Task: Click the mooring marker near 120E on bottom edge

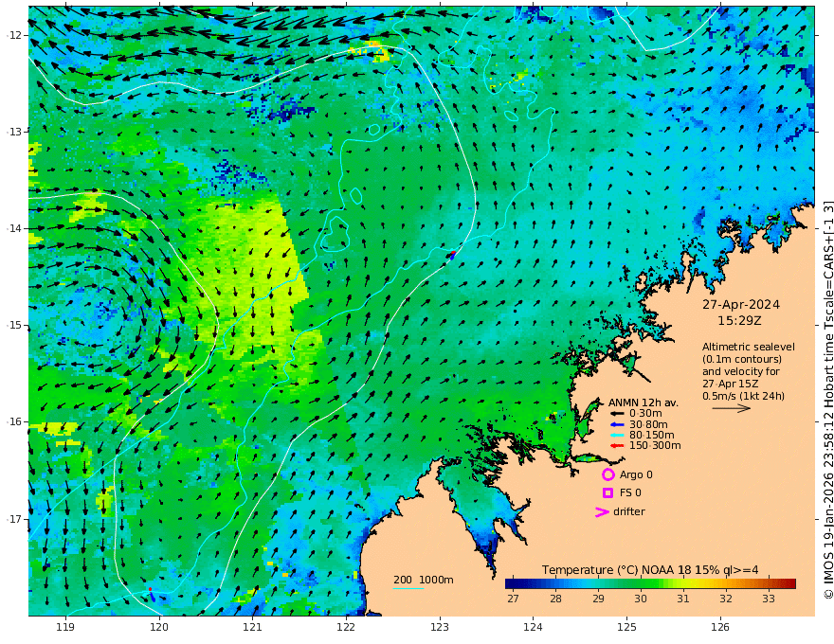Action: coord(152,595)
